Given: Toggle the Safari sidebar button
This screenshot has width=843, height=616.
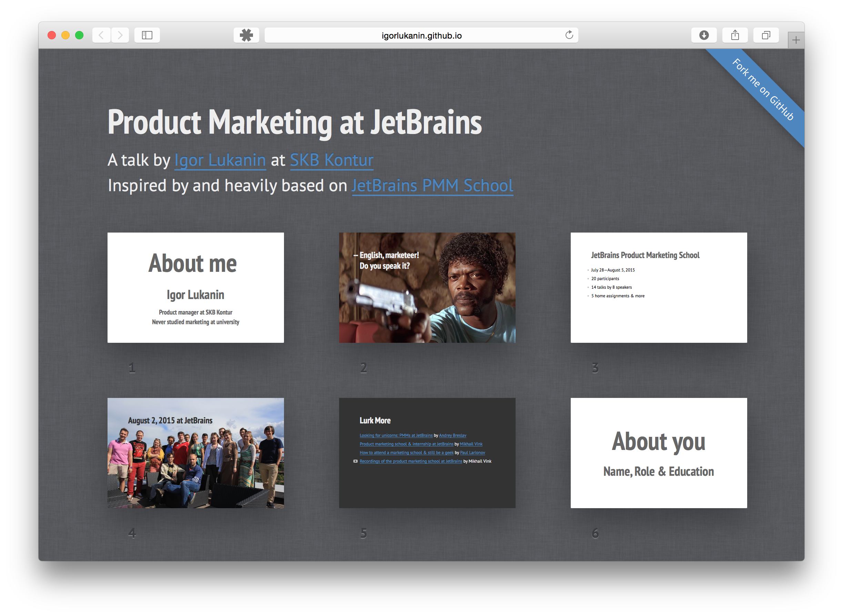Looking at the screenshot, I should coord(147,35).
